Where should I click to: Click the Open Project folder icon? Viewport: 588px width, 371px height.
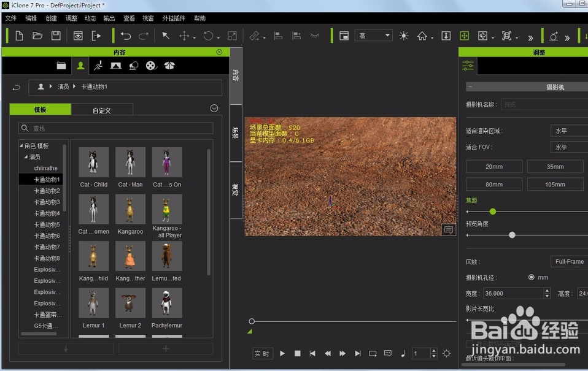pyautogui.click(x=37, y=36)
